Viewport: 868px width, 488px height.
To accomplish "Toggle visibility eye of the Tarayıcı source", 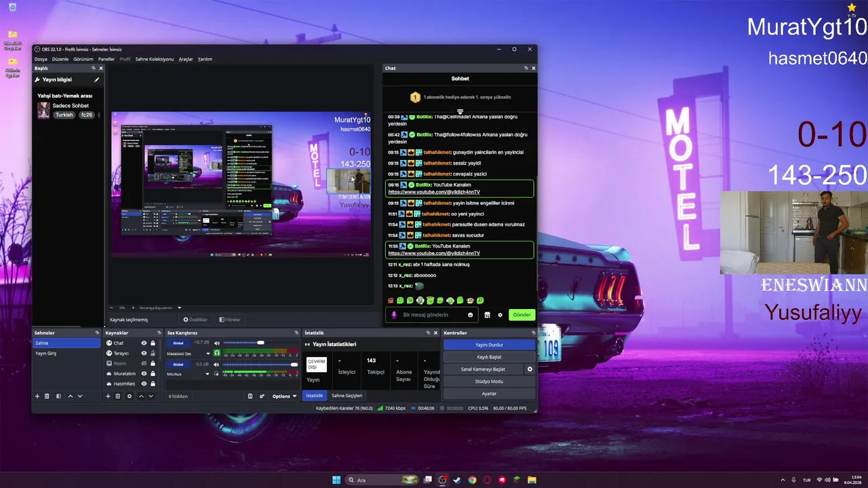I will tap(144, 353).
